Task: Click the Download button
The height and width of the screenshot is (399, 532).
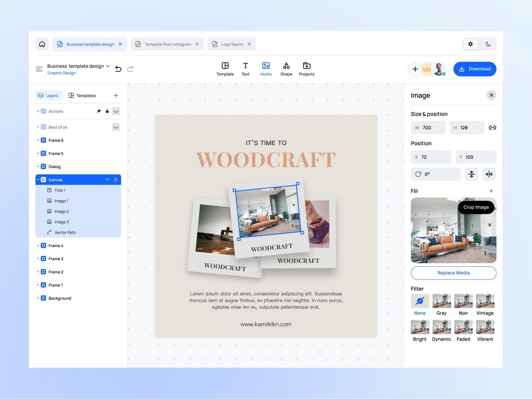Action: coord(475,69)
